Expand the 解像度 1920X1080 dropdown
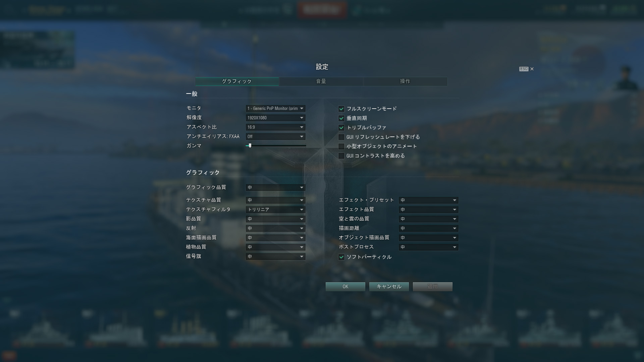 tap(275, 118)
